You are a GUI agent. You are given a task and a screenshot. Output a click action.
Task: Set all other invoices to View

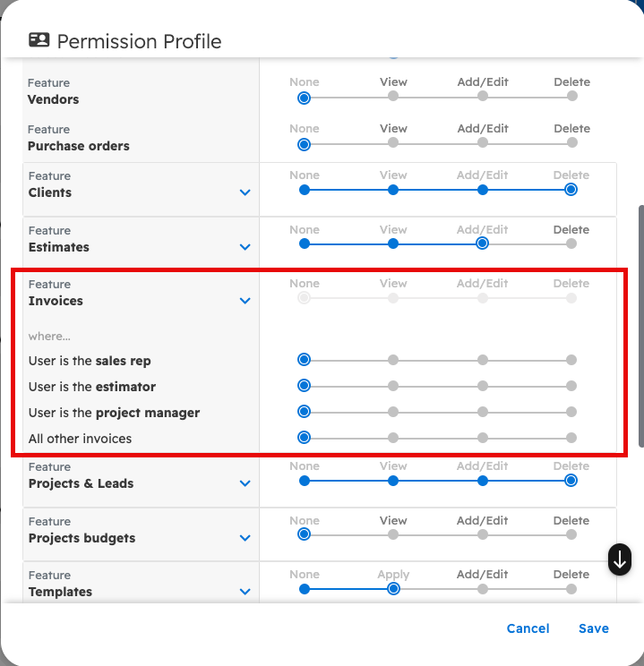pos(393,438)
